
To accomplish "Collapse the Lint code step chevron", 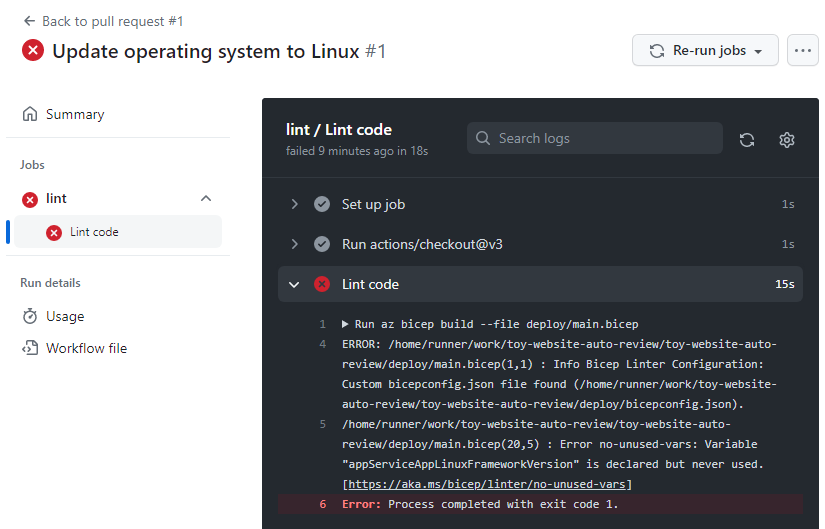I will [x=294, y=285].
